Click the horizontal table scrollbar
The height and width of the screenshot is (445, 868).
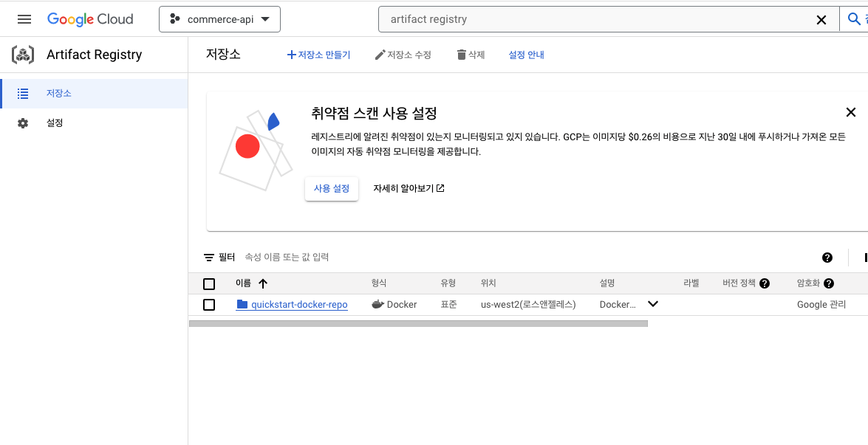(418, 323)
